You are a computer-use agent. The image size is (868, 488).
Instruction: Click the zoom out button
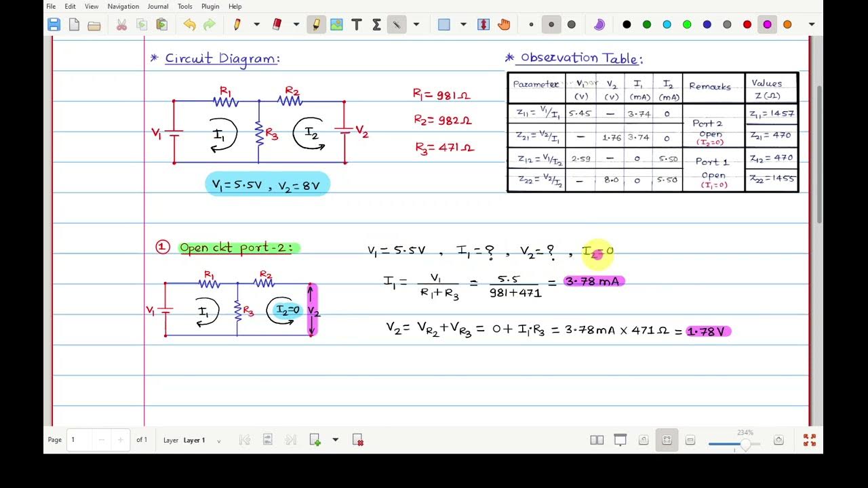(690, 440)
